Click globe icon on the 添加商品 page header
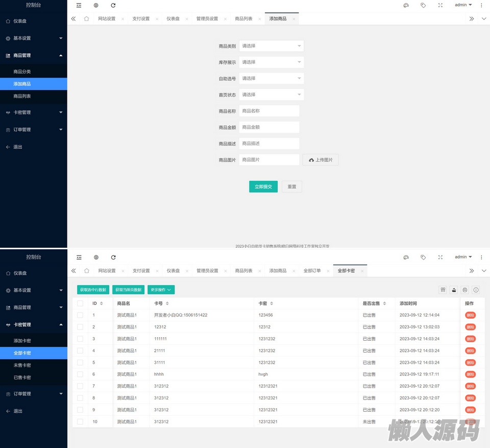The height and width of the screenshot is (448, 490). (96, 5)
